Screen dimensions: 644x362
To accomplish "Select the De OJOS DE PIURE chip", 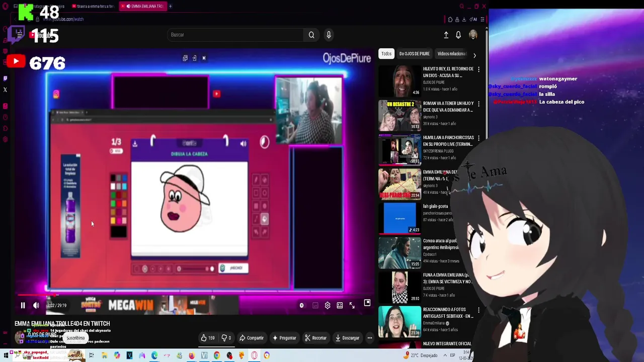I will click(x=414, y=54).
